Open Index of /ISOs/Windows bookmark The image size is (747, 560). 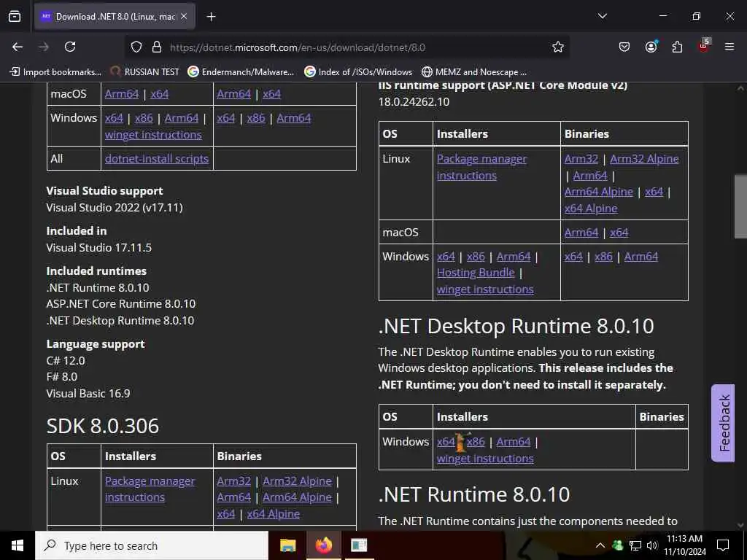(358, 72)
